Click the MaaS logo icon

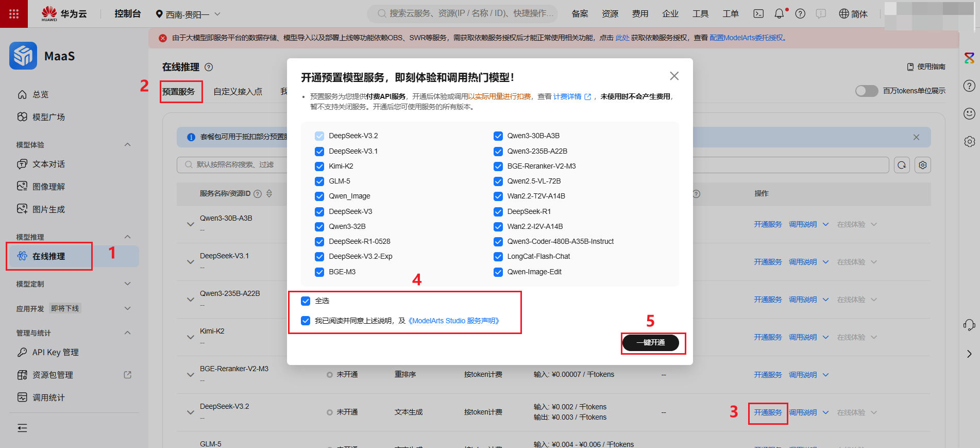coord(23,56)
